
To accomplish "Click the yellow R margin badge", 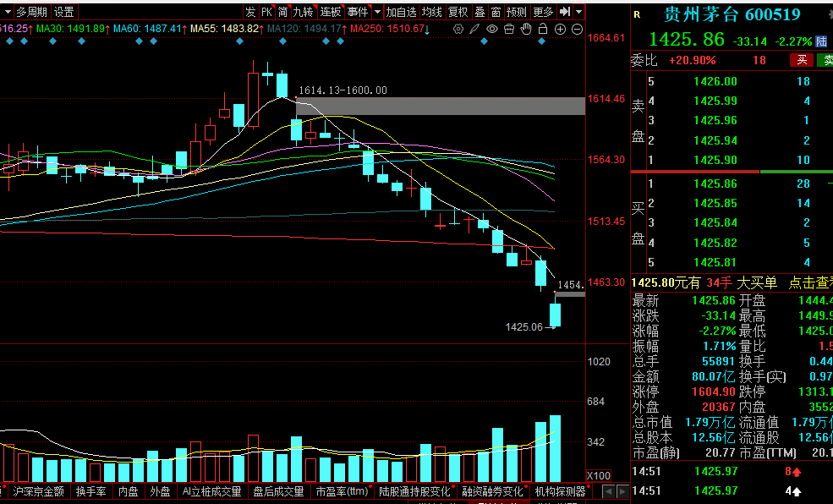I will [x=637, y=15].
